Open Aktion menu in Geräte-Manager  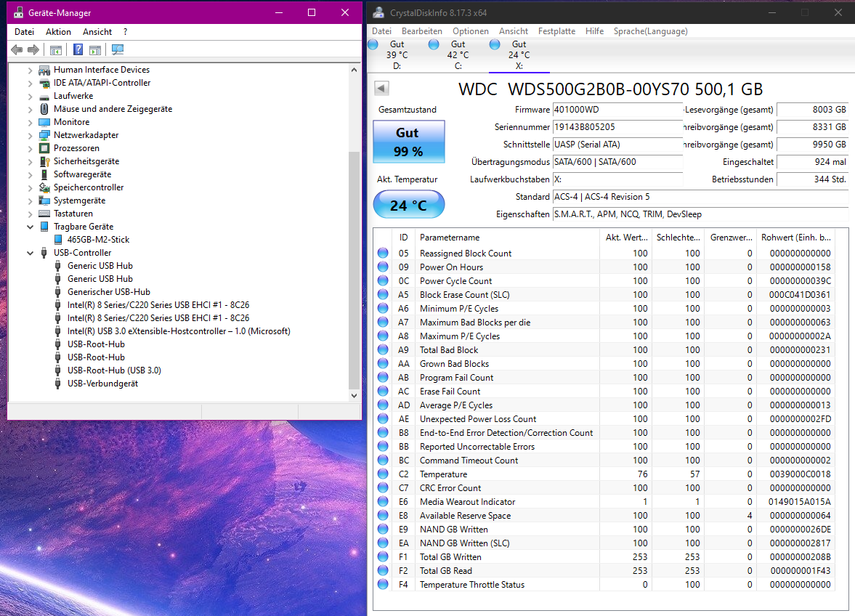click(x=58, y=32)
